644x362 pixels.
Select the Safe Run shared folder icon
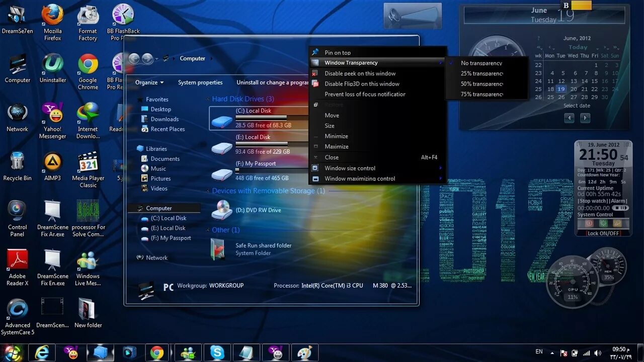(x=218, y=249)
